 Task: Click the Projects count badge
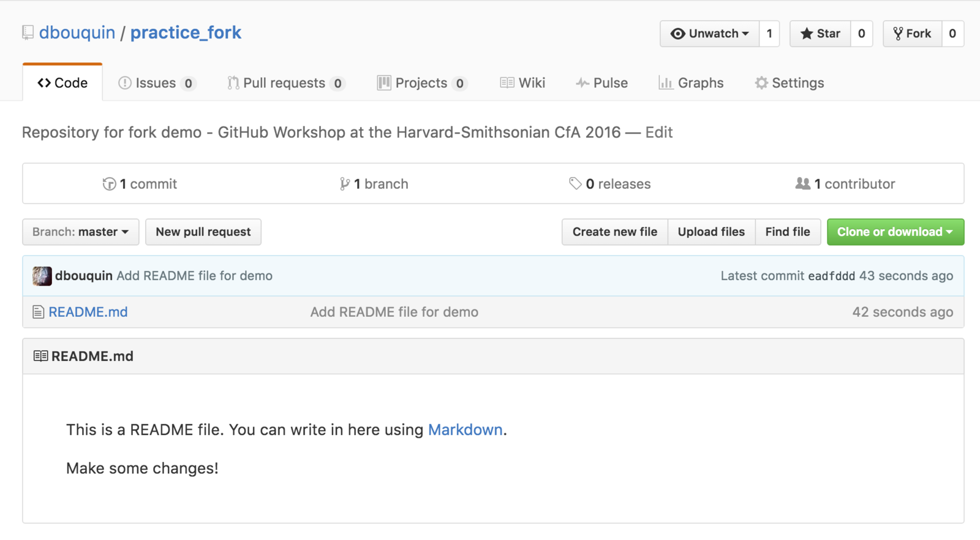[459, 83]
